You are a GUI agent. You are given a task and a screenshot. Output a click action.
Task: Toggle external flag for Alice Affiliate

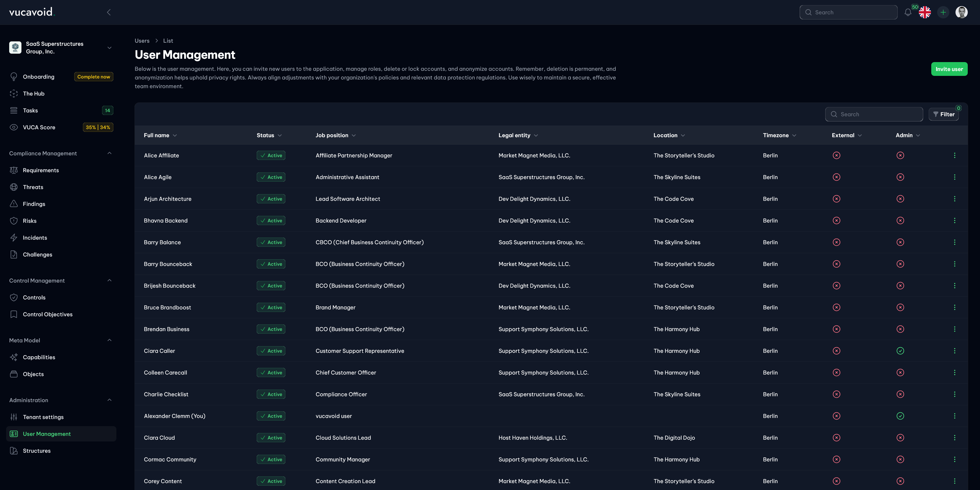[836, 155]
